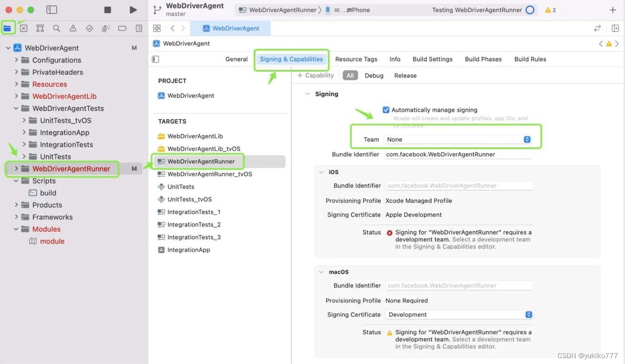
Task: Expand the WebDriverAgentRunner folder in navigator
Action: pyautogui.click(x=16, y=168)
